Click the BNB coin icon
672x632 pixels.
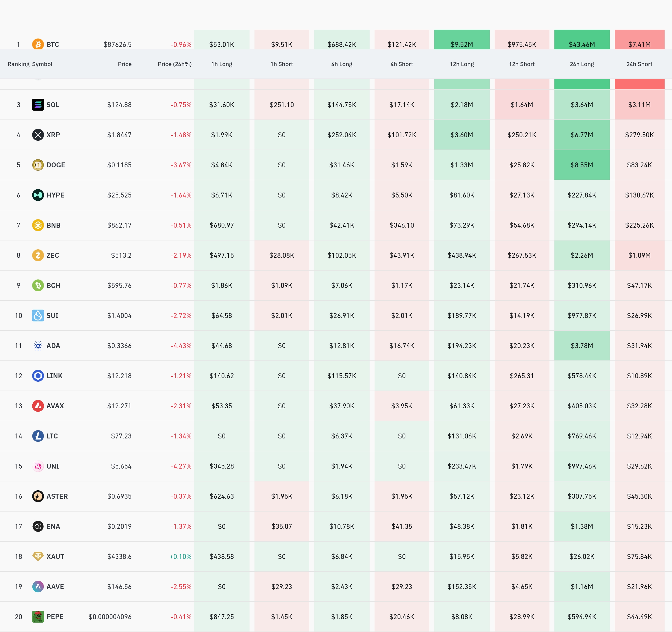[x=38, y=225]
